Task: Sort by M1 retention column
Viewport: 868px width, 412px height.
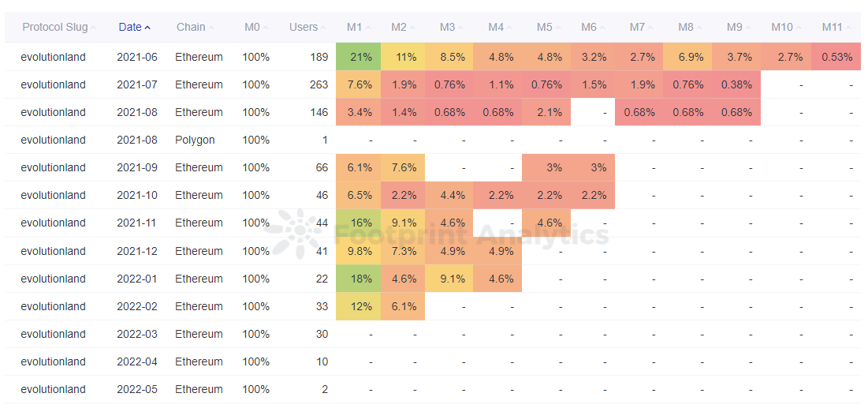Action: pyautogui.click(x=359, y=27)
